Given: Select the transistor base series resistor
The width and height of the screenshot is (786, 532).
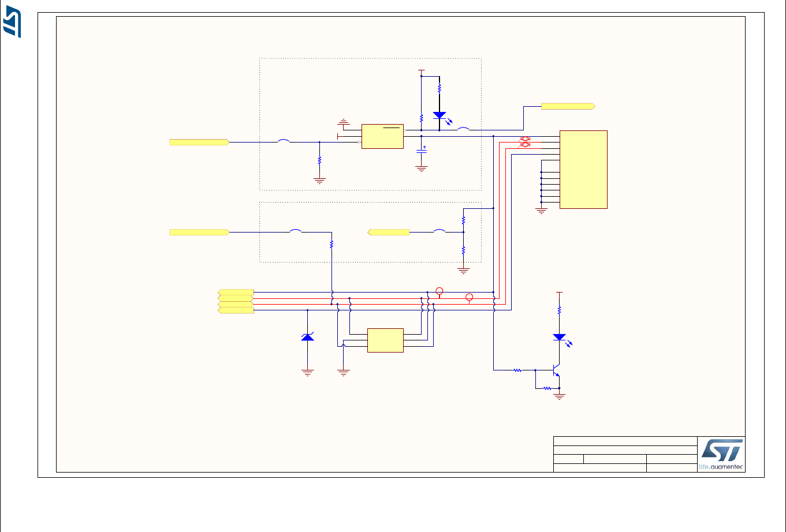Looking at the screenshot, I should coord(518,370).
